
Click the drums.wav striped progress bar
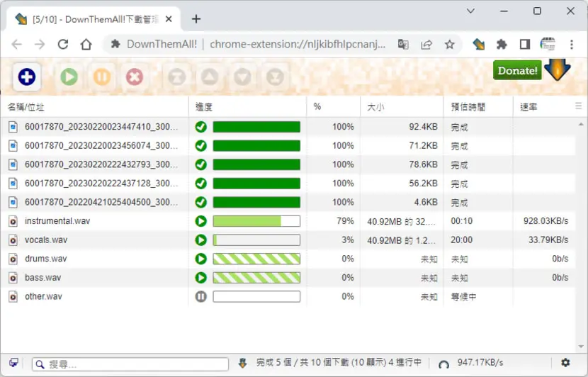click(256, 259)
